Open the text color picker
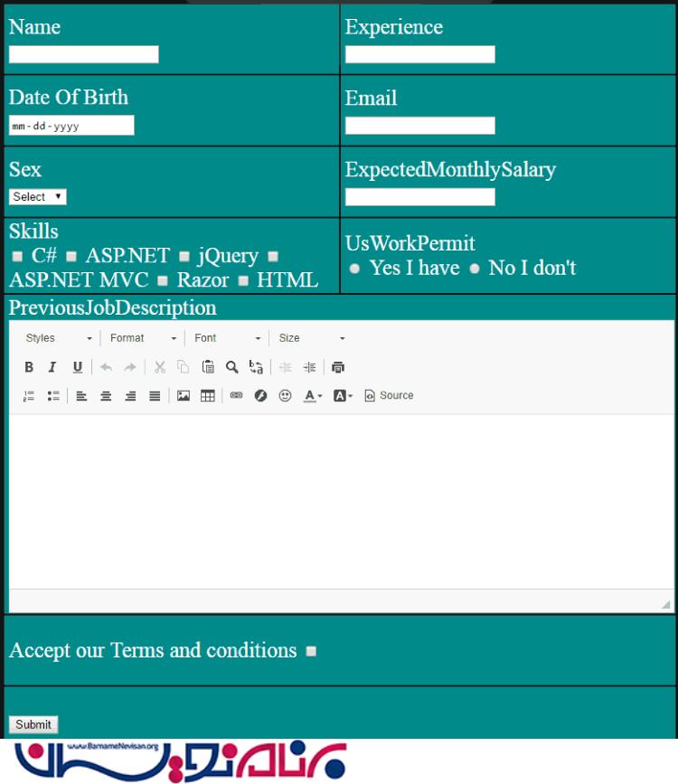This screenshot has width=678, height=784. click(313, 396)
